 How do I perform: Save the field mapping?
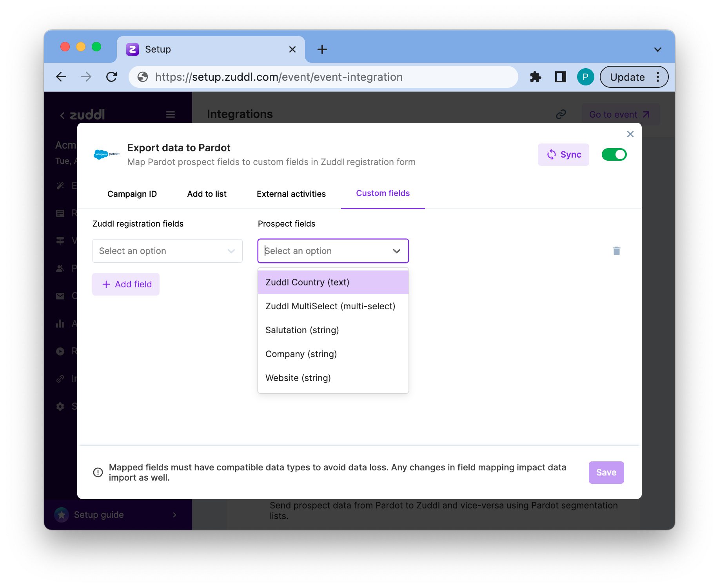(606, 472)
